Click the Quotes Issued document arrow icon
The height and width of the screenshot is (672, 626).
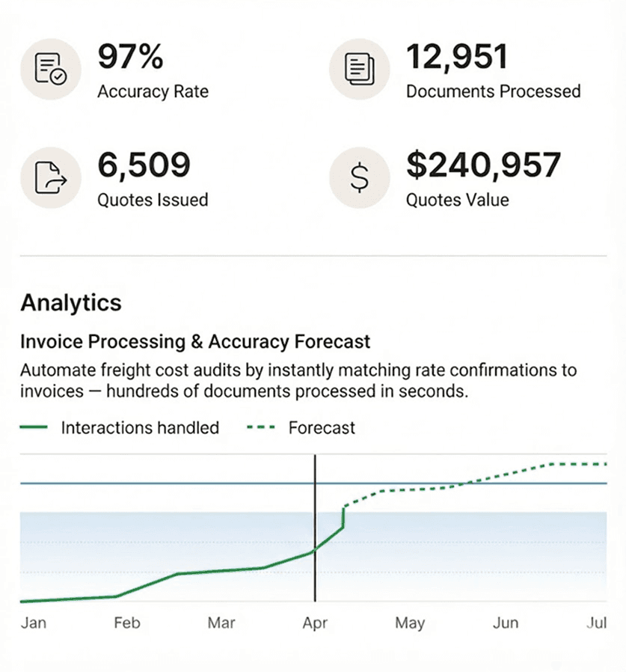coord(50,177)
